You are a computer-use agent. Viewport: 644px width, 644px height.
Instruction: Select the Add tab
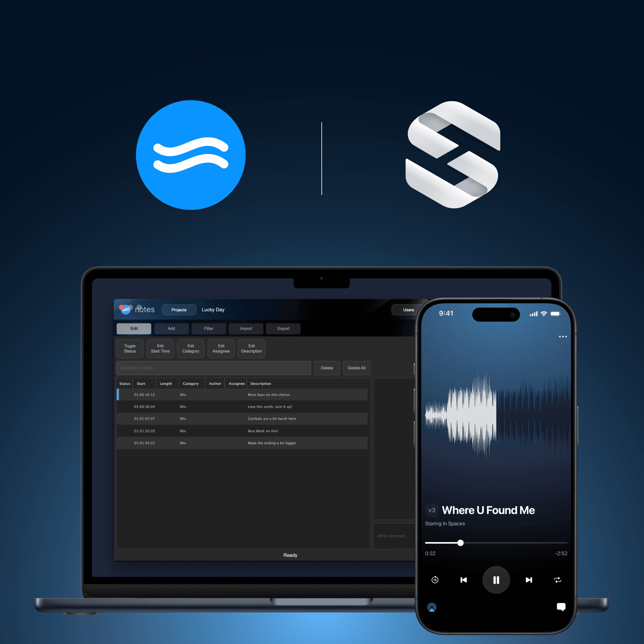172,328
